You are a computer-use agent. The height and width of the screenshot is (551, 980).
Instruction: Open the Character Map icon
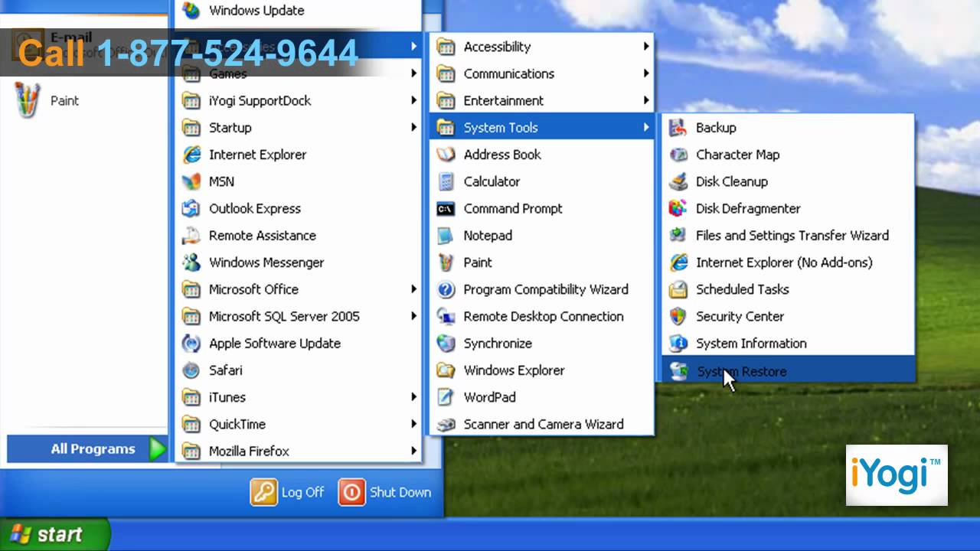[x=678, y=155]
